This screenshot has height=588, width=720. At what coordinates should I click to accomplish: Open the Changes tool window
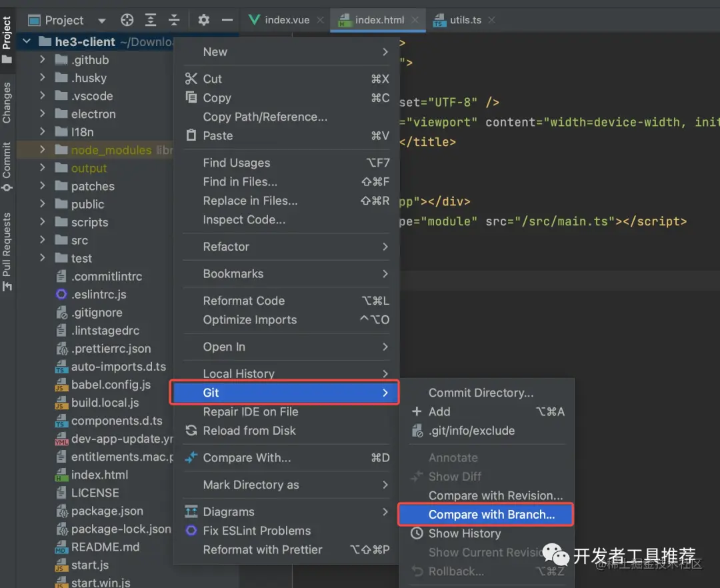(7, 103)
